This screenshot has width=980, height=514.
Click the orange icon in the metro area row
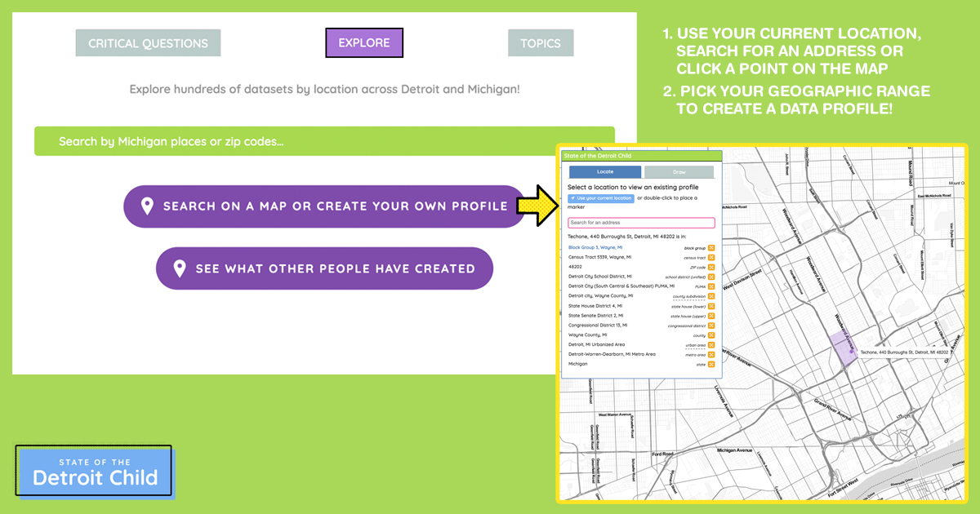(711, 354)
